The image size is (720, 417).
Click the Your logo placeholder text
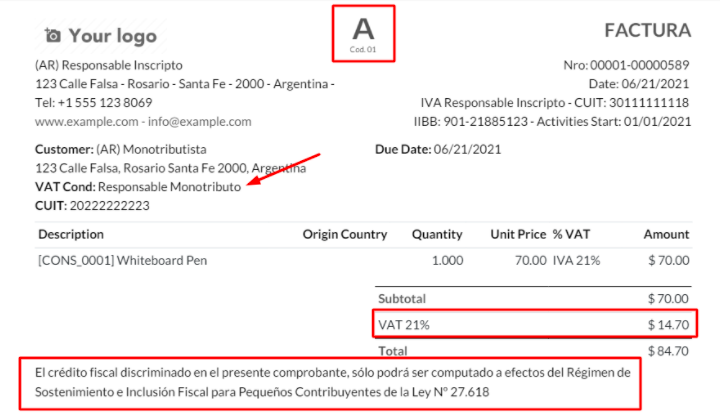[112, 36]
